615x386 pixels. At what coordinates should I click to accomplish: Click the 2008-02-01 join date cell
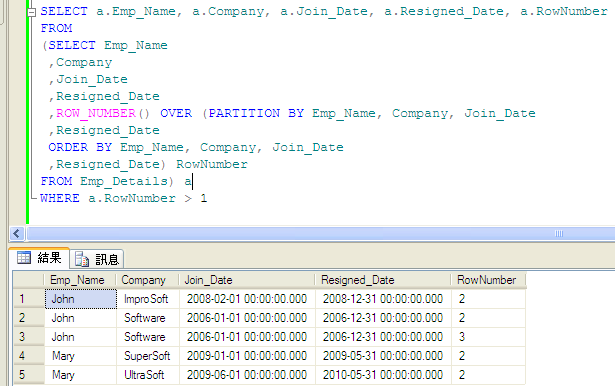[247, 299]
